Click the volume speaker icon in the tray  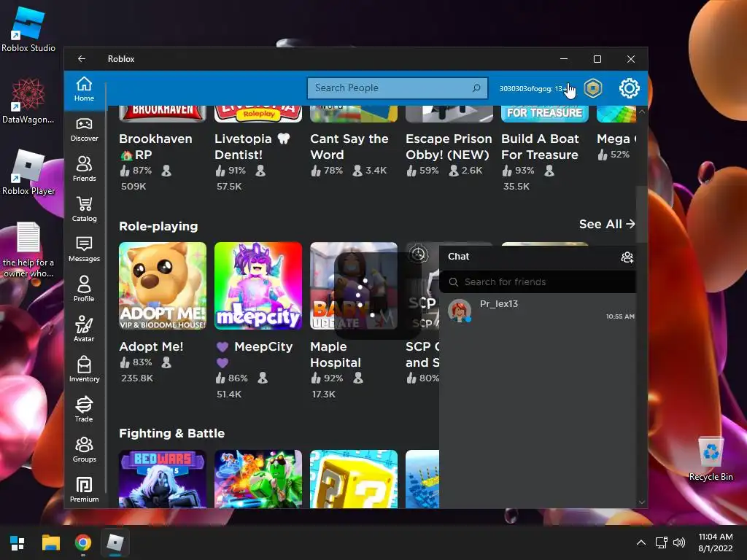click(679, 542)
